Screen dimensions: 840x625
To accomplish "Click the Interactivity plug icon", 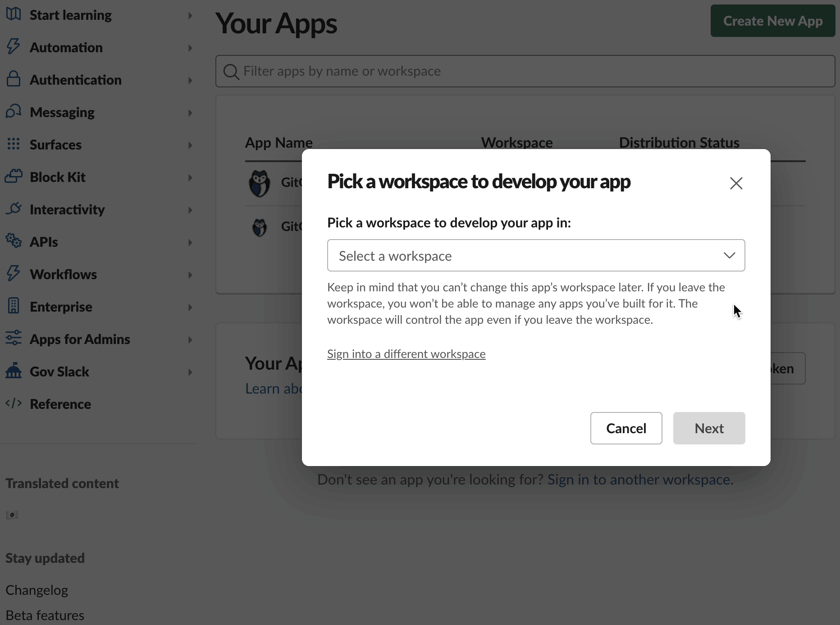I will coord(14,208).
